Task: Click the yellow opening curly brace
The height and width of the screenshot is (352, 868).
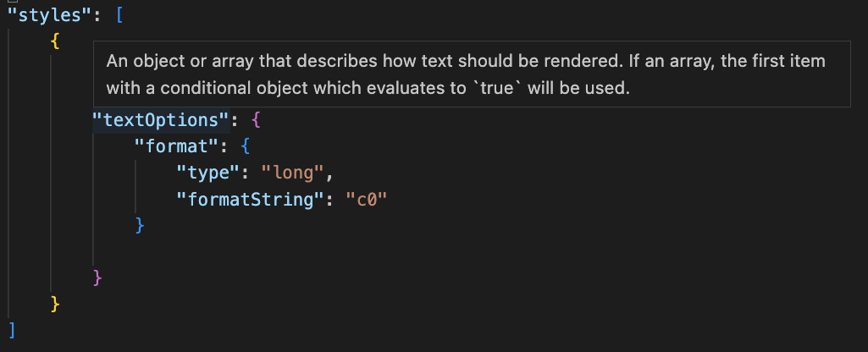Action: point(55,41)
